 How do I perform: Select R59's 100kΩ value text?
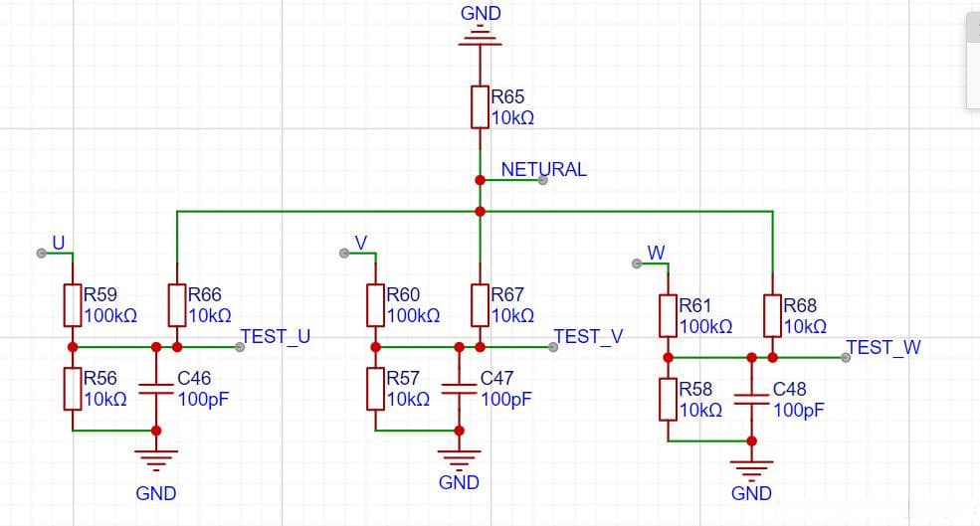point(110,315)
